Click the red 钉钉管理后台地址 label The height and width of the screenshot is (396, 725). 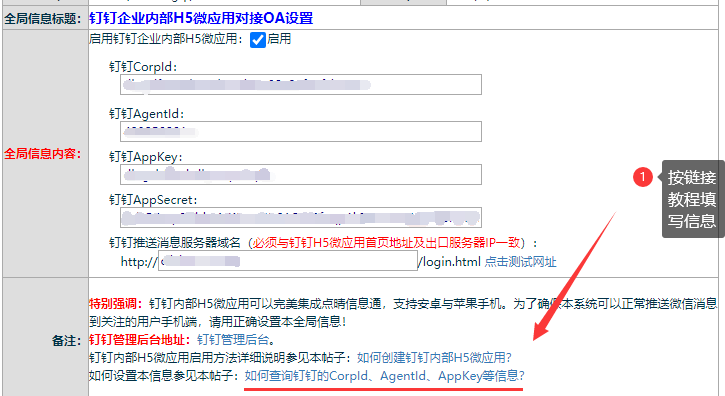[x=140, y=340]
